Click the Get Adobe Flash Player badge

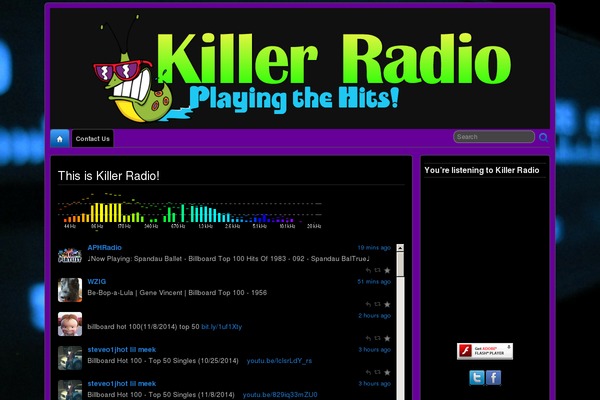click(x=485, y=351)
